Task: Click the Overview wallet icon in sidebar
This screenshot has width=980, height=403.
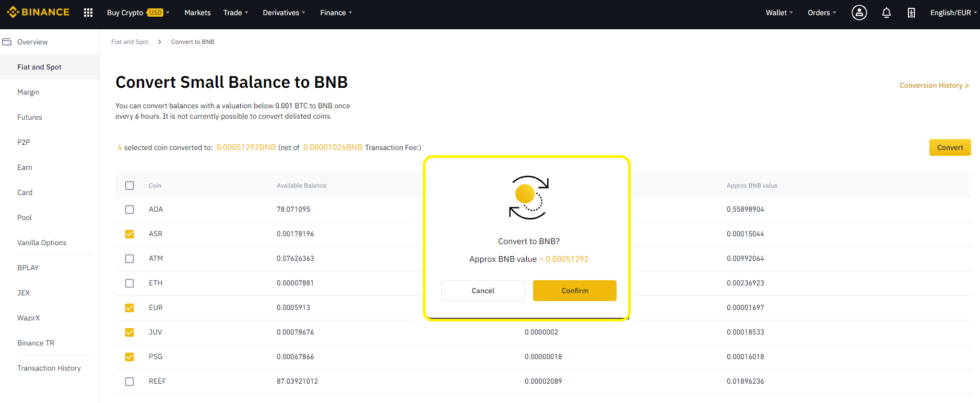Action: click(7, 42)
